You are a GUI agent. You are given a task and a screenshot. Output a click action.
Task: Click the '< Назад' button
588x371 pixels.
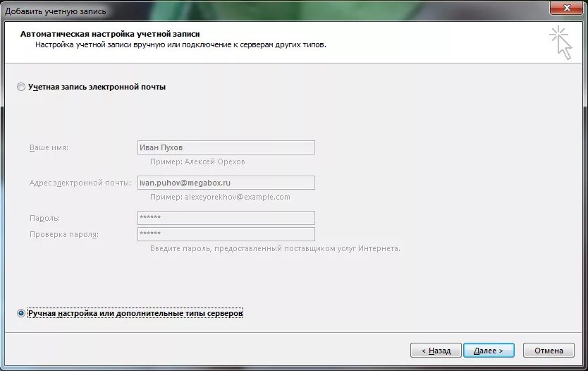tap(436, 351)
